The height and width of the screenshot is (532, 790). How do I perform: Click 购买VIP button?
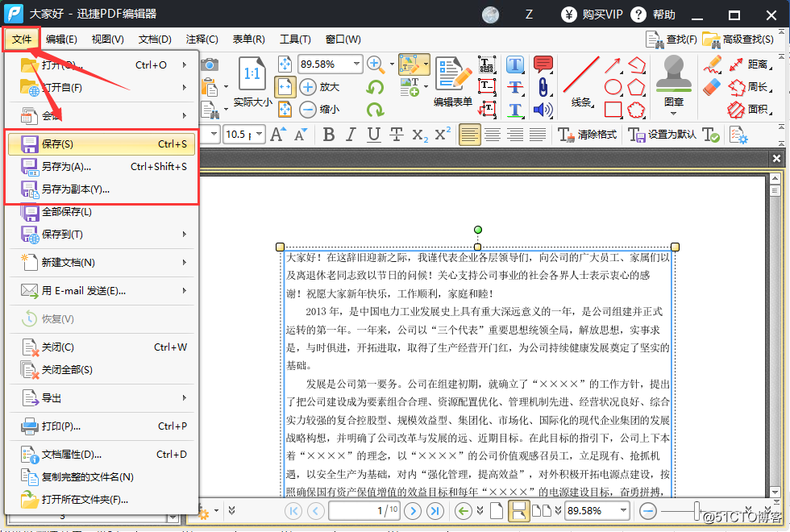592,15
